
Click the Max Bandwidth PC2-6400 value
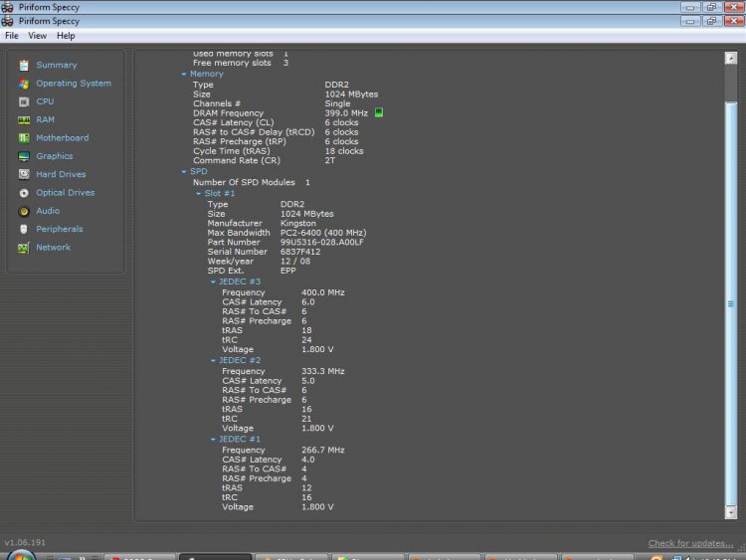tap(323, 233)
